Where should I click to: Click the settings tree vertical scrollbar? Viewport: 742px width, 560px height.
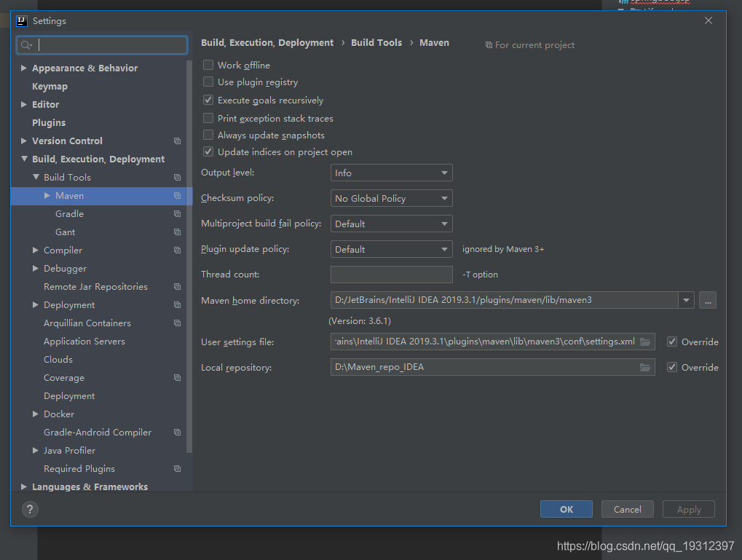coord(189,256)
